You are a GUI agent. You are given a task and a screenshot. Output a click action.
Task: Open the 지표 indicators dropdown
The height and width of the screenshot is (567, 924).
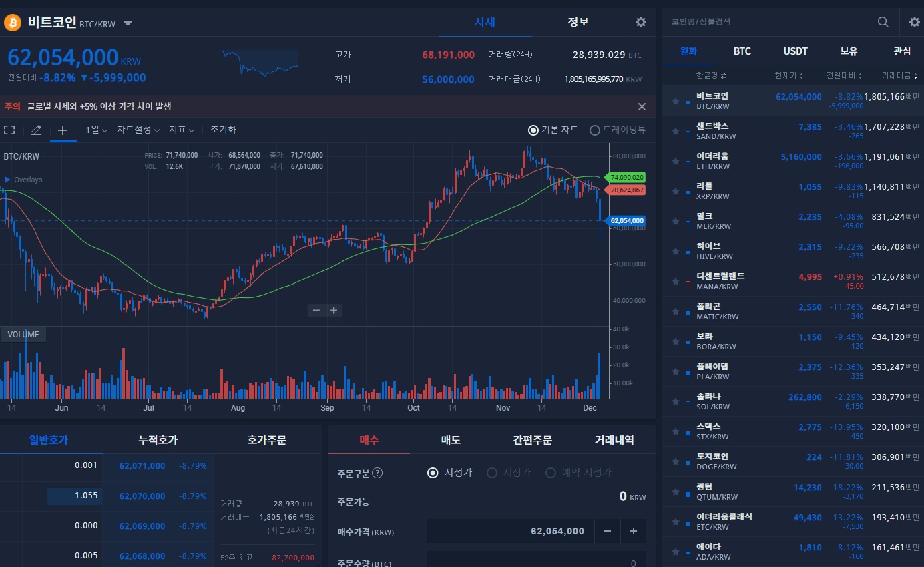(182, 130)
